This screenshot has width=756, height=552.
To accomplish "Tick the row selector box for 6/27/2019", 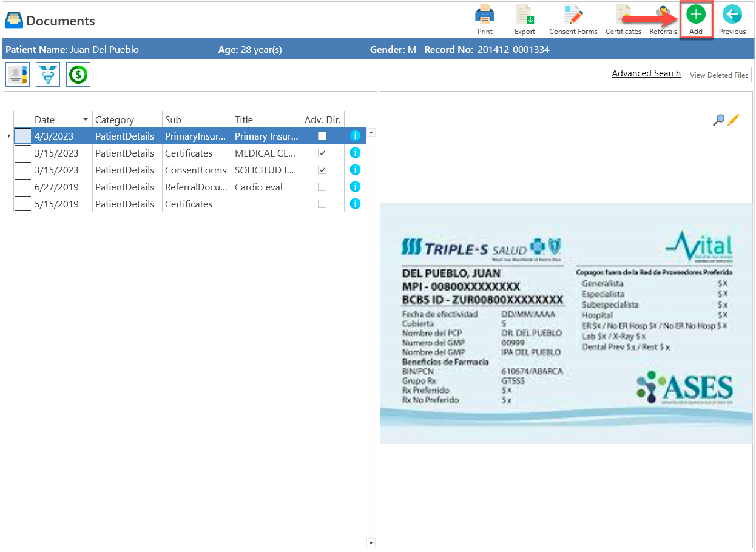I will [22, 187].
